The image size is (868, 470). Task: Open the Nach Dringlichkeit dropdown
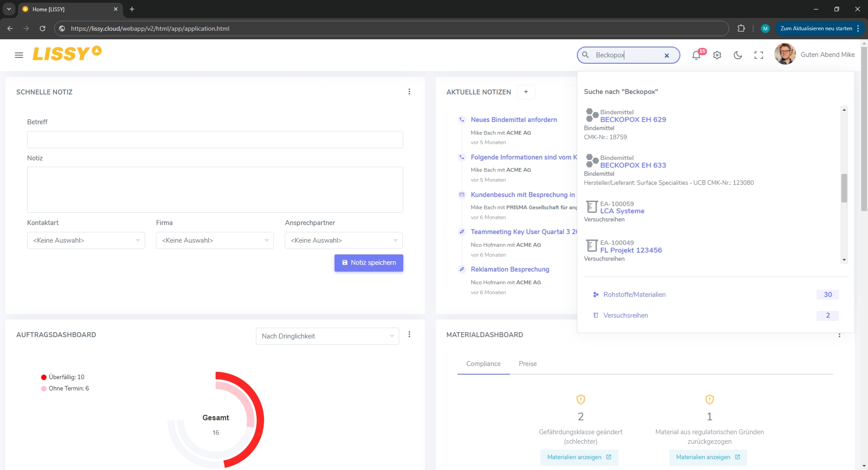click(327, 336)
